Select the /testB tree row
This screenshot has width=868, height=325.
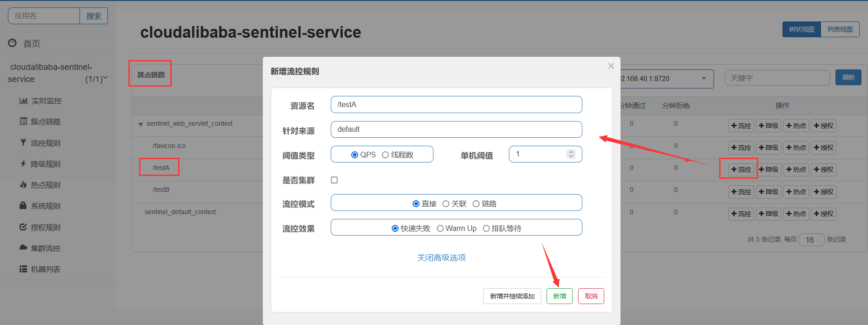[x=161, y=190]
